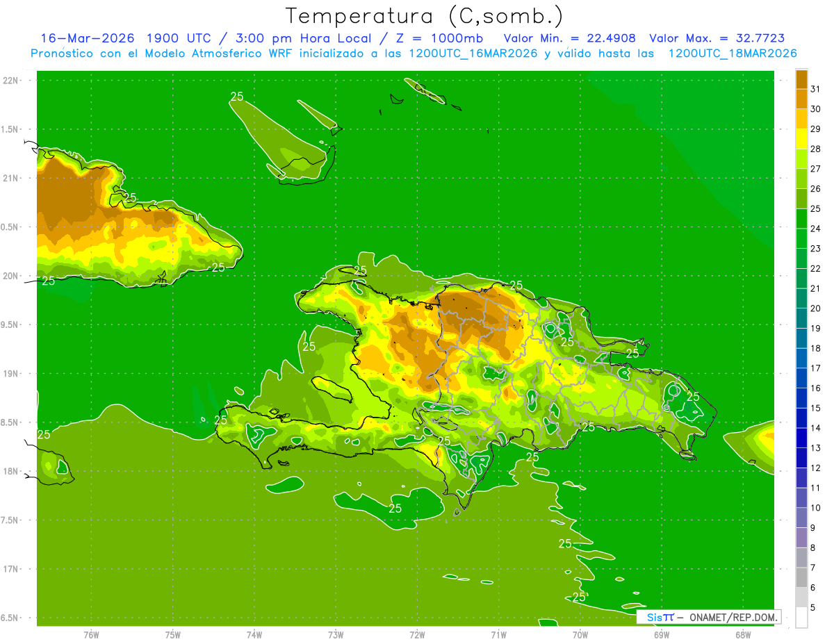Click the dark blue legend swatch between 13 and 14
Image resolution: width=834 pixels, height=644 pixels.
pyautogui.click(x=801, y=438)
